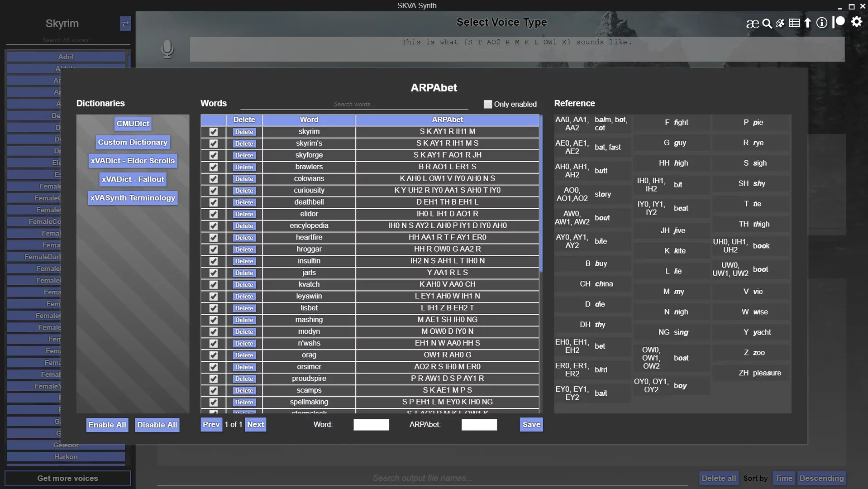The height and width of the screenshot is (489, 868).
Task: Delete the mashing word entry
Action: pos(244,320)
